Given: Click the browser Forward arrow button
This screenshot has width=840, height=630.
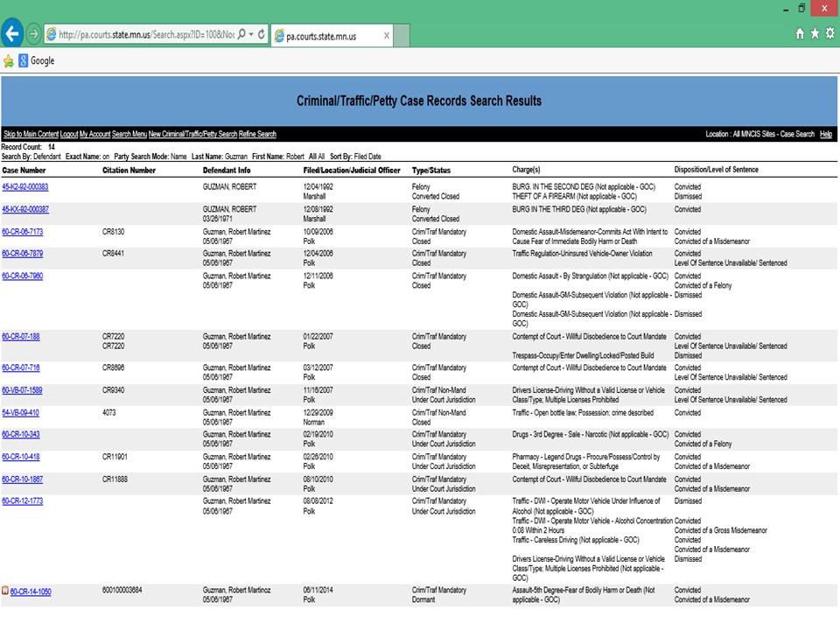Looking at the screenshot, I should click(34, 34).
